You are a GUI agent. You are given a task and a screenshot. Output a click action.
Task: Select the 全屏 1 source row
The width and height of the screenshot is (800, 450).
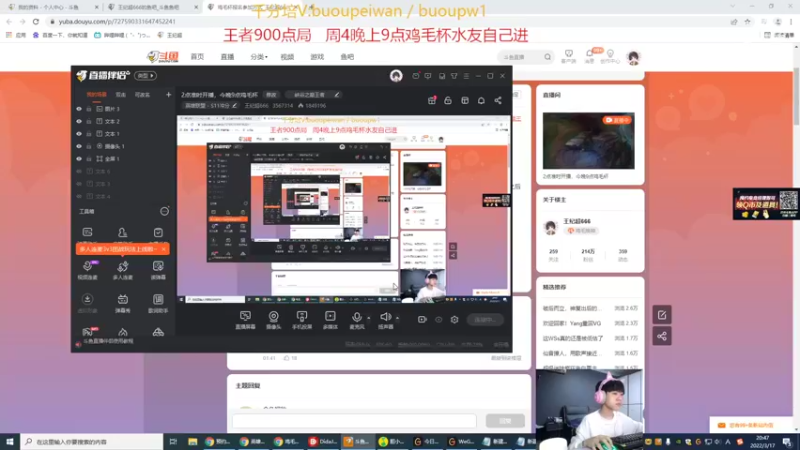pos(122,159)
